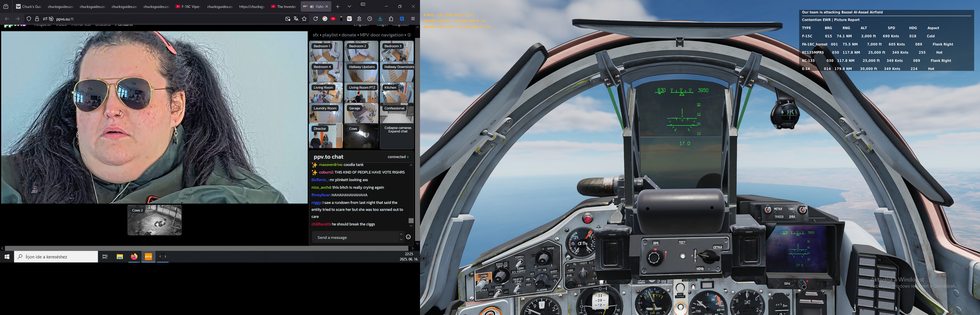The image size is (980, 315).
Task: Open Firefox View icon in tab bar
Action: click(6, 6)
